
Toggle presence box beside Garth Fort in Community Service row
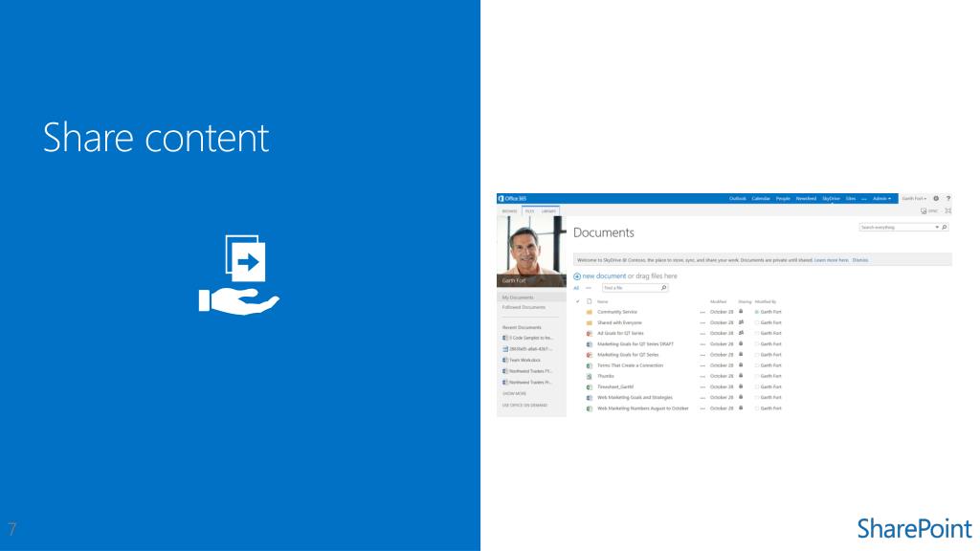pyautogui.click(x=756, y=312)
